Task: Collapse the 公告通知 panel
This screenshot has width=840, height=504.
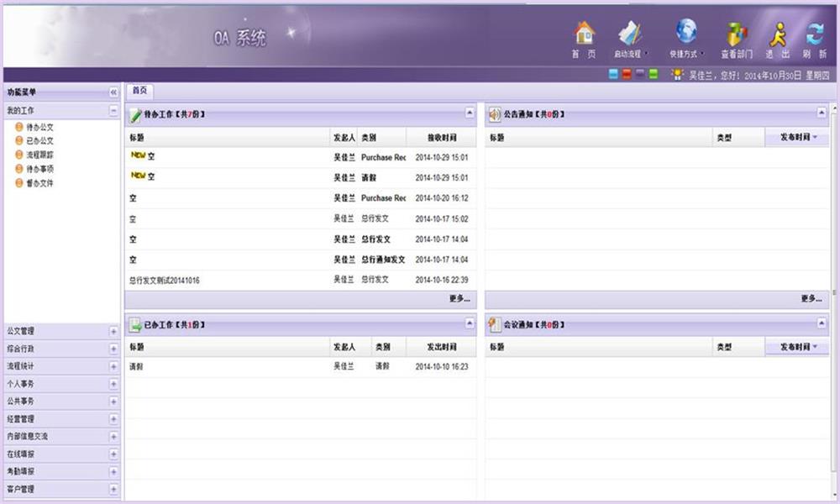Action: (x=822, y=113)
